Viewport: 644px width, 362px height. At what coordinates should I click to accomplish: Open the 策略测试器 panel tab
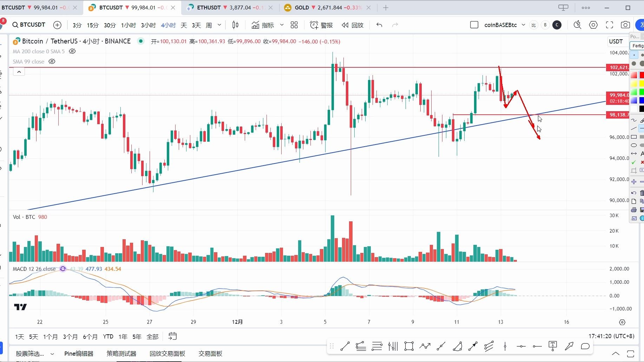(x=121, y=354)
